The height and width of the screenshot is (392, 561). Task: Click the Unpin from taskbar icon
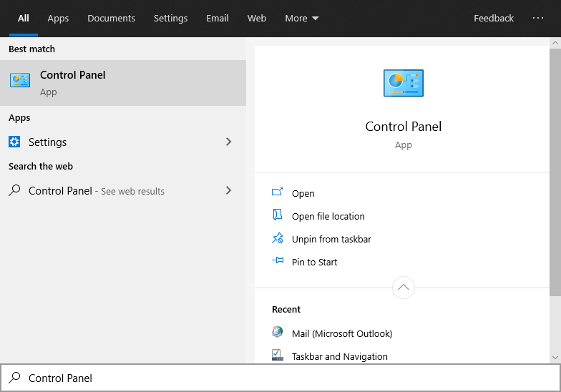pos(278,238)
